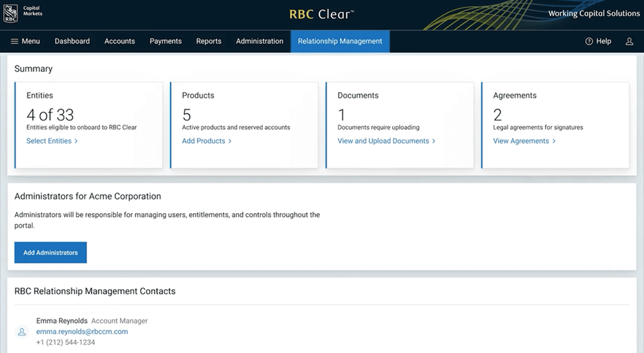Click the Entities card title
The image size is (644, 353).
[40, 95]
